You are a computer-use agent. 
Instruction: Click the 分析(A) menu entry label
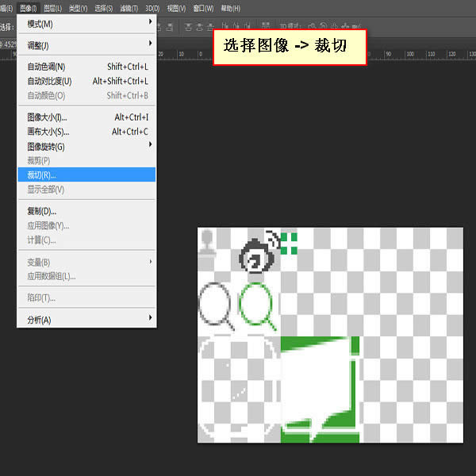pyautogui.click(x=39, y=320)
